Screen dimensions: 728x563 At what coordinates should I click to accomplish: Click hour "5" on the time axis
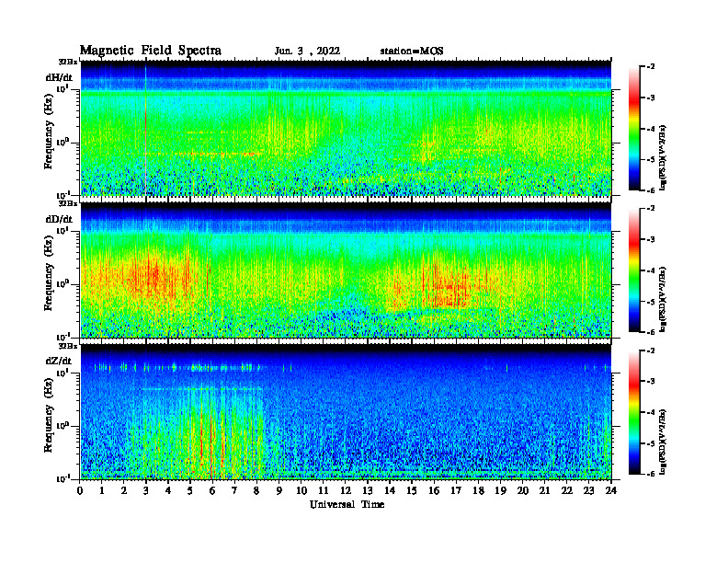(190, 490)
